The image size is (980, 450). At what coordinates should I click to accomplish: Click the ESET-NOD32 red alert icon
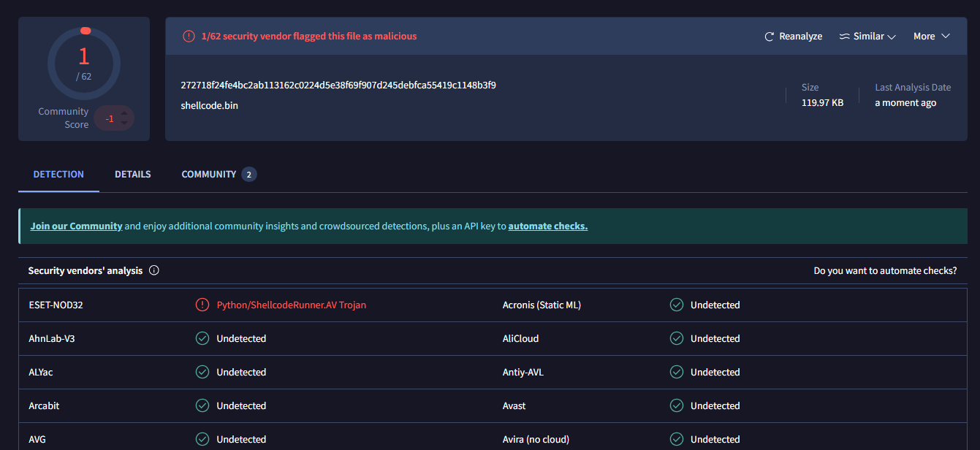click(202, 305)
